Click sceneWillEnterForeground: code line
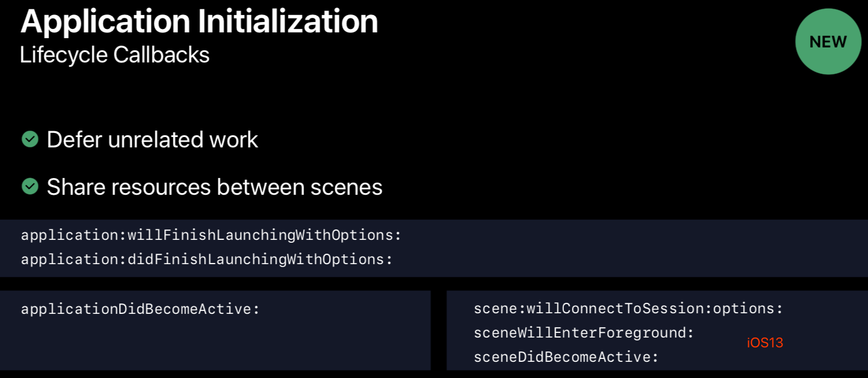Viewport: 868px width, 378px height. pyautogui.click(x=584, y=333)
